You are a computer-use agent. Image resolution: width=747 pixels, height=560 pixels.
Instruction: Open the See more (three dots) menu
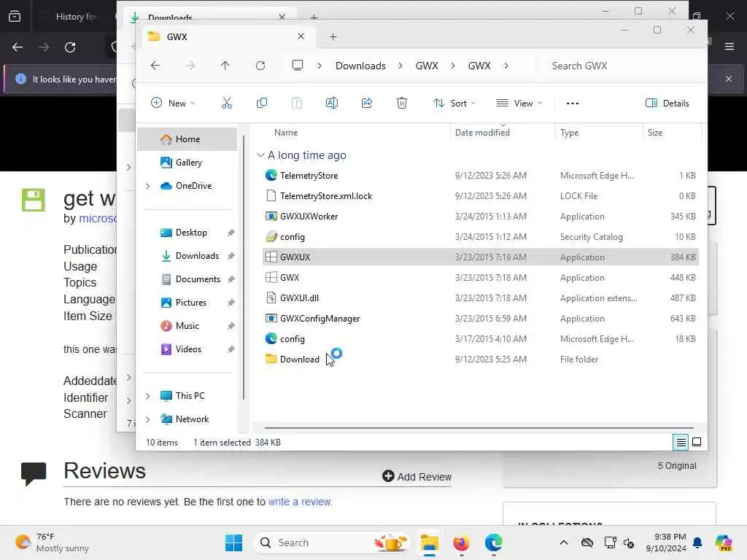[x=573, y=104]
